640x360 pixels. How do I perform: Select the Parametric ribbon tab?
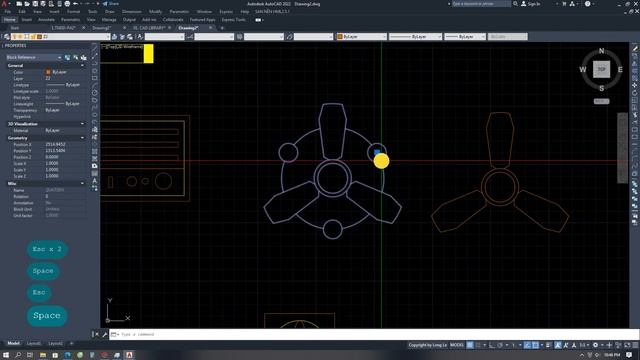pyautogui.click(x=70, y=20)
